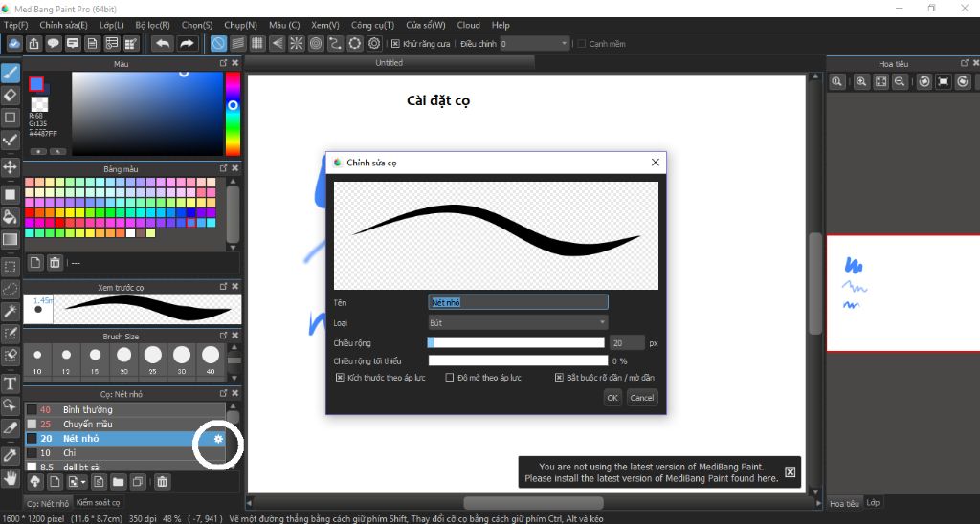Select the Gradient tool
This screenshot has width=980, height=524.
pyautogui.click(x=10, y=239)
